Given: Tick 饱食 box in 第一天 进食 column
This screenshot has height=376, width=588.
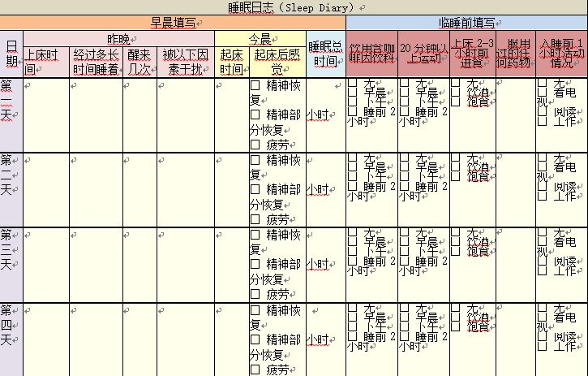Looking at the screenshot, I should pos(455,102).
